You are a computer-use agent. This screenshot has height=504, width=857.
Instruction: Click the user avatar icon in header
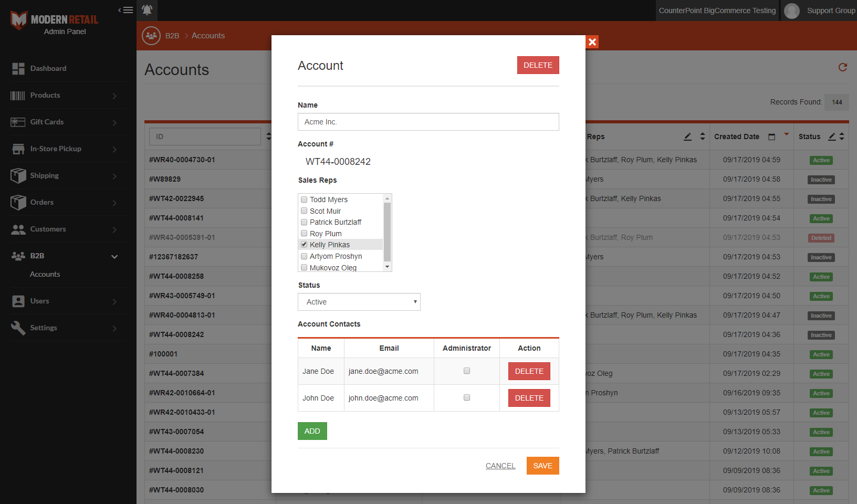coord(792,10)
